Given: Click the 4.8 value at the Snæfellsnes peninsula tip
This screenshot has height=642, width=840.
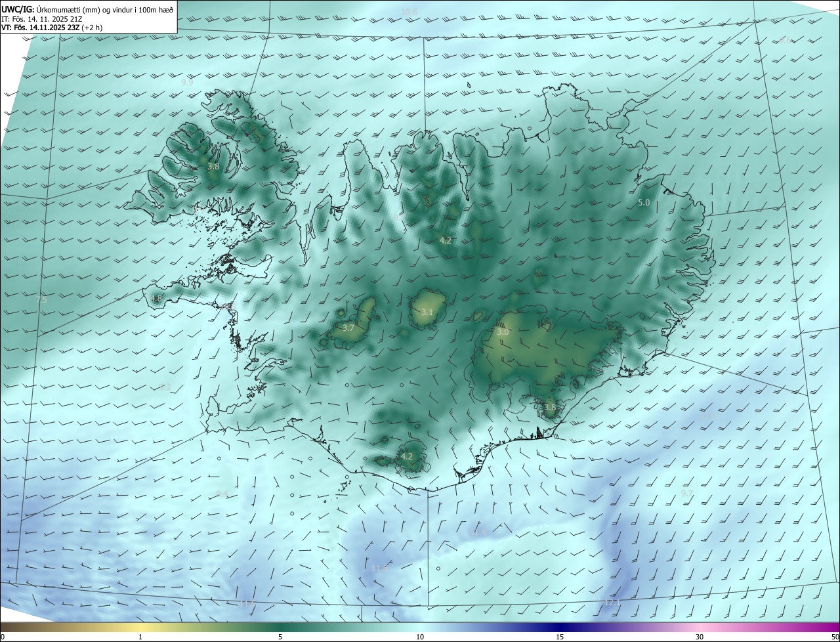Looking at the screenshot, I should (x=156, y=299).
